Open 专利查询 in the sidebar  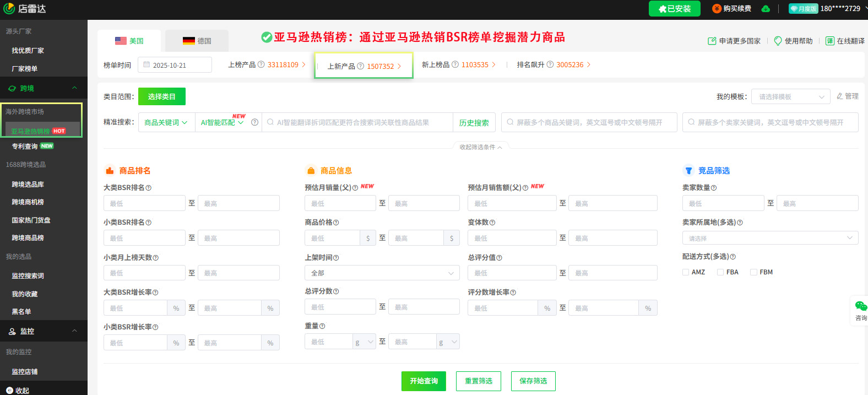click(x=25, y=147)
